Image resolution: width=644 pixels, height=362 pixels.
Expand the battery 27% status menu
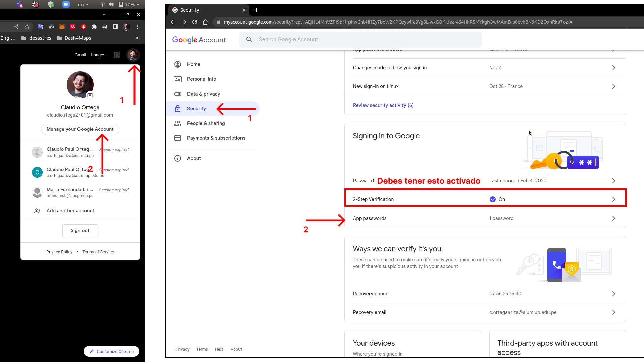(x=129, y=4)
